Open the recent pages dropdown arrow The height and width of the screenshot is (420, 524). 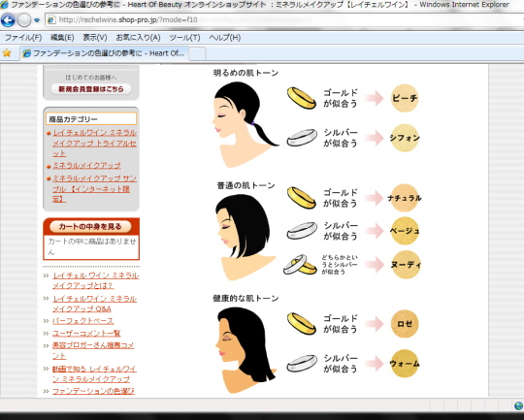click(37, 20)
